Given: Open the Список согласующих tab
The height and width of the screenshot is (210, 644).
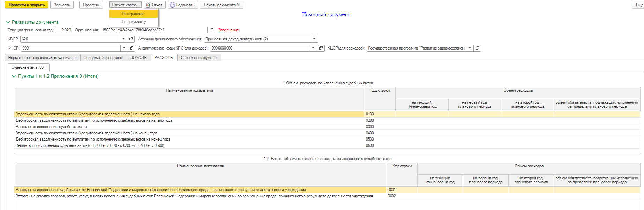Looking at the screenshot, I should pos(199,58).
